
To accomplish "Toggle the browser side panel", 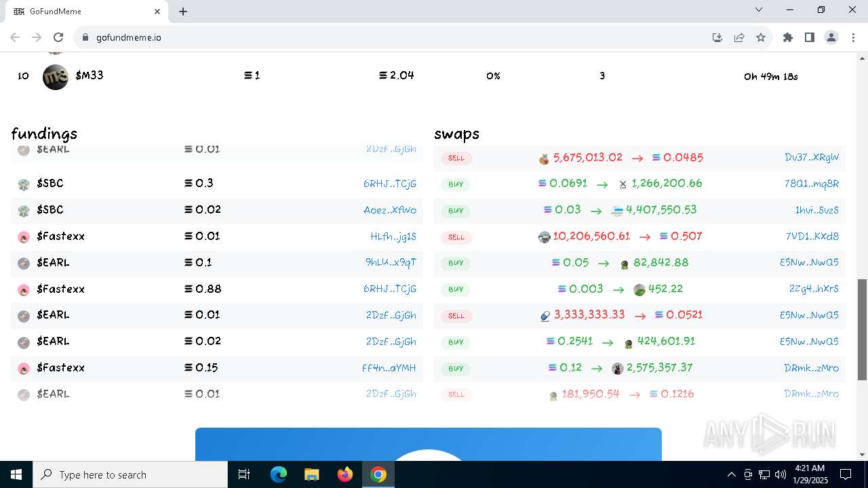I will click(810, 37).
